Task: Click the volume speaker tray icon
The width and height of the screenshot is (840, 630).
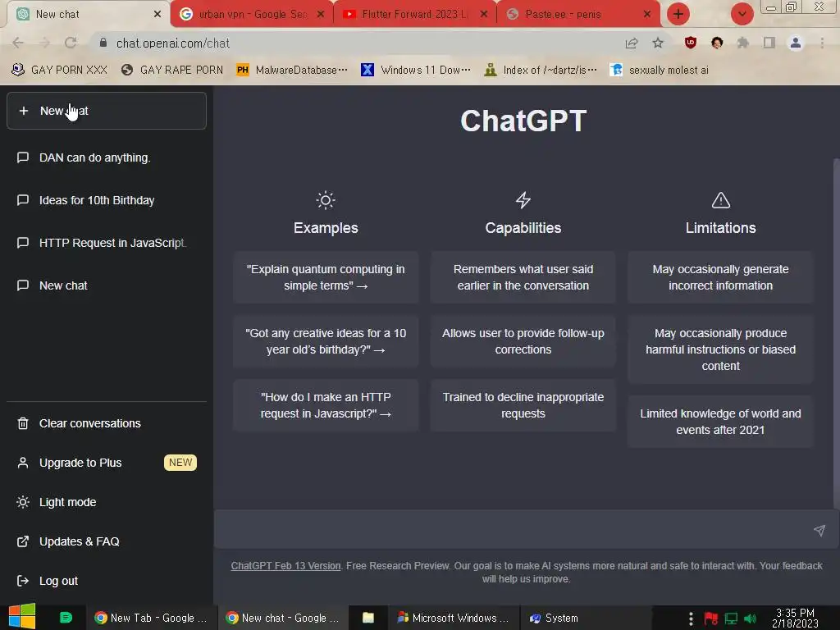Action: [750, 619]
